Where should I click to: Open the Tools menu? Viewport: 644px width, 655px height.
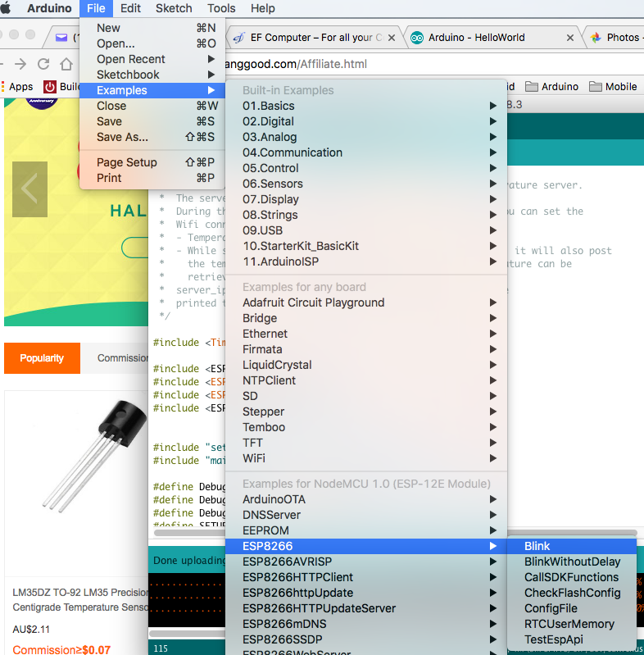[x=221, y=8]
